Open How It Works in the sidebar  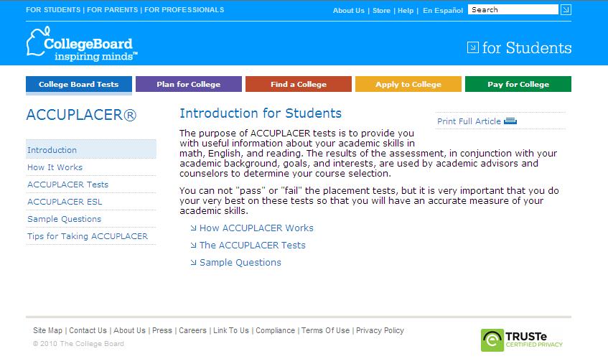[x=55, y=167]
